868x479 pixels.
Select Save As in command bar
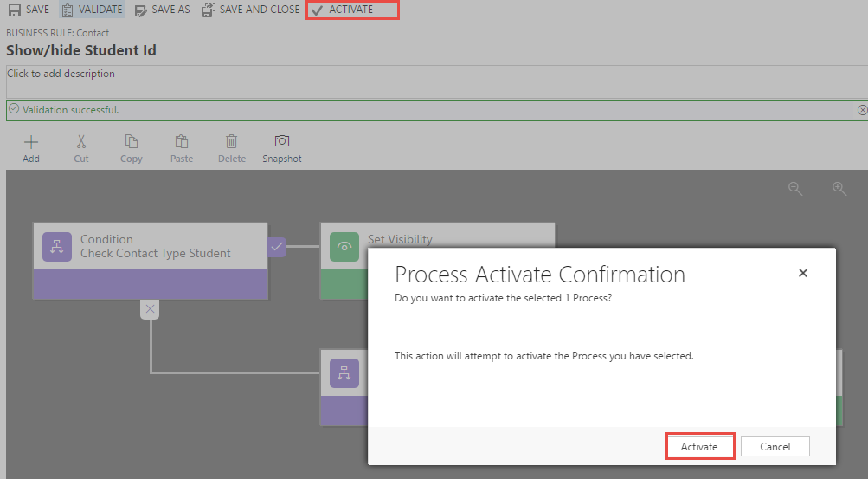[x=162, y=10]
